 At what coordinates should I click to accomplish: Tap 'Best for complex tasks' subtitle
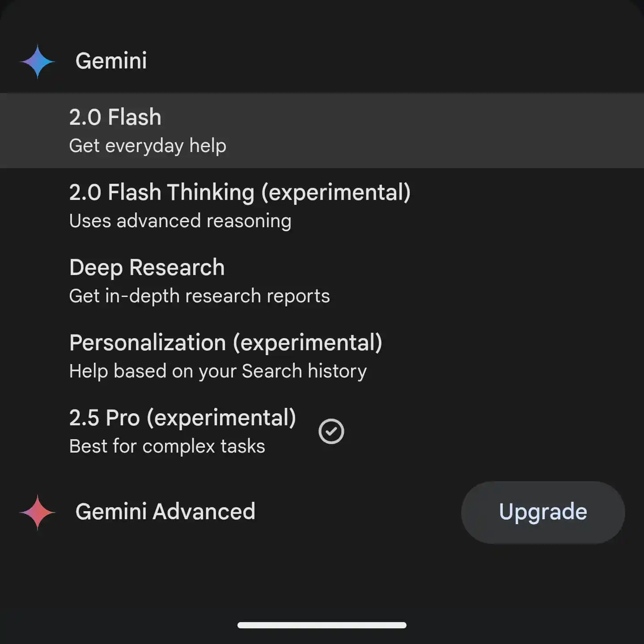click(167, 445)
